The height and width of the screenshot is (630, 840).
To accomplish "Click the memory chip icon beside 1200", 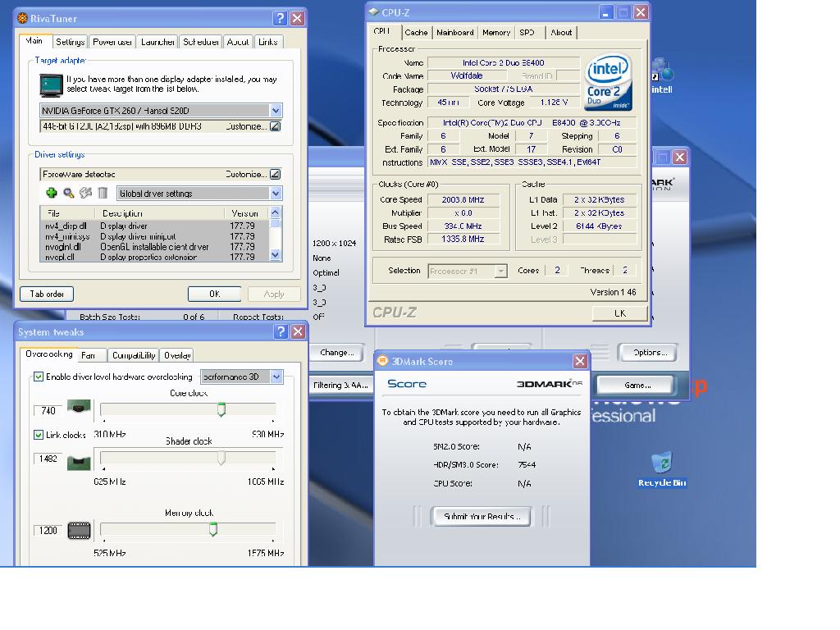I will pos(80,531).
